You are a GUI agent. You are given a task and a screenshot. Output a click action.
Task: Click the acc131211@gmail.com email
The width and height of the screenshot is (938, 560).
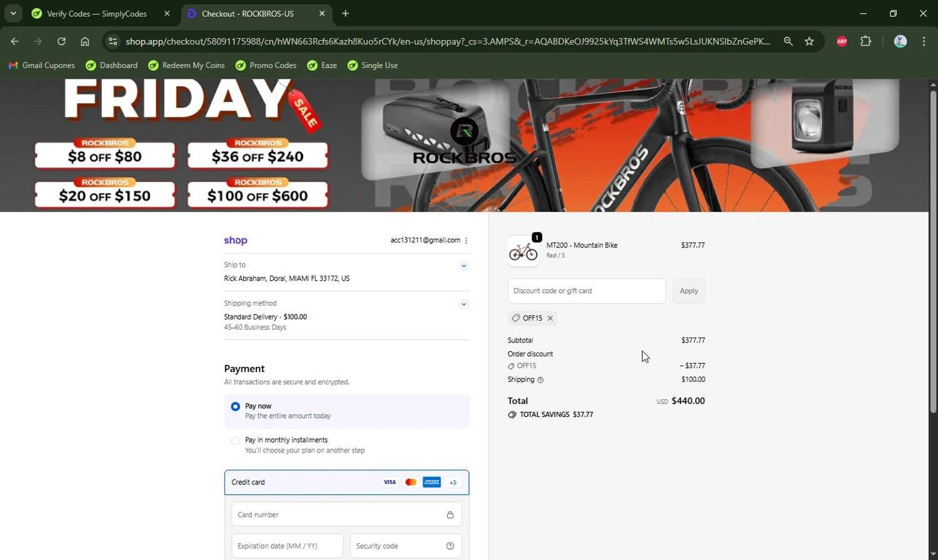point(425,240)
